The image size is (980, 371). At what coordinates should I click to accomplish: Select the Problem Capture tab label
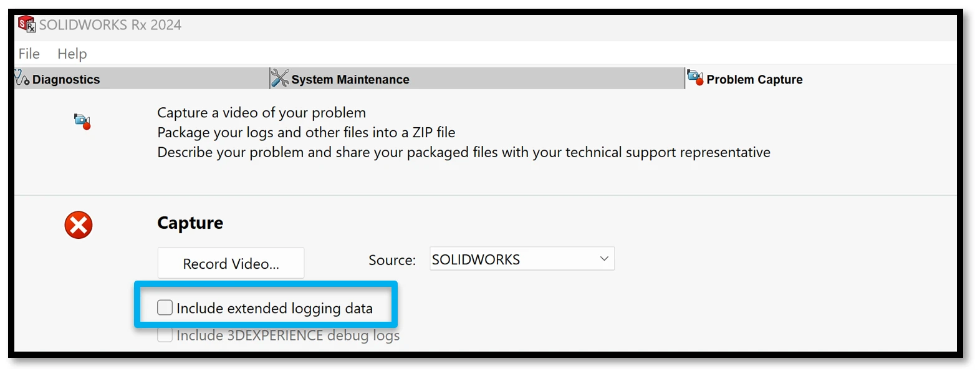[754, 80]
